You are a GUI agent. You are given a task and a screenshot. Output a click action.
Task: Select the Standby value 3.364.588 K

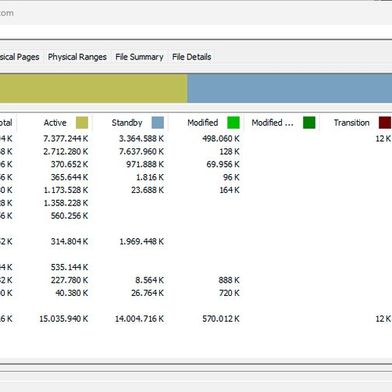141,139
